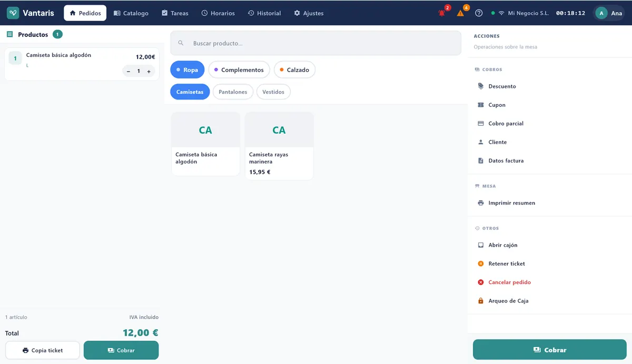
Task: Select the Complementos category chip
Action: pyautogui.click(x=239, y=70)
